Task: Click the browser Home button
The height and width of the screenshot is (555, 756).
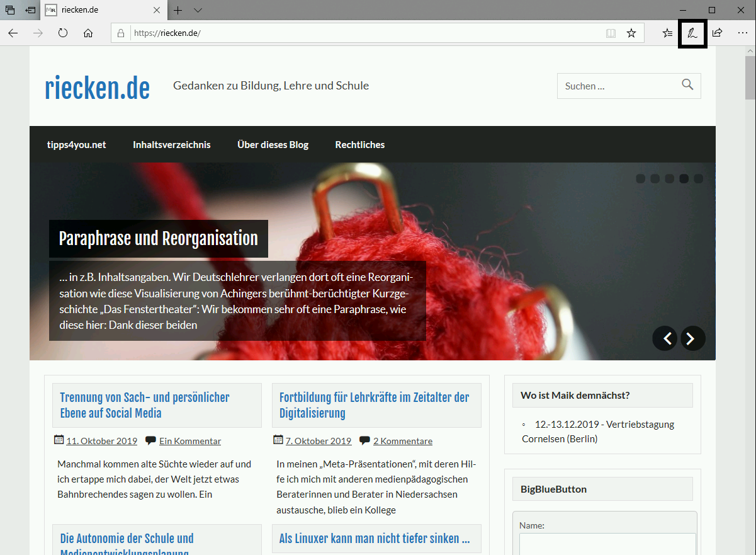Action: tap(88, 33)
